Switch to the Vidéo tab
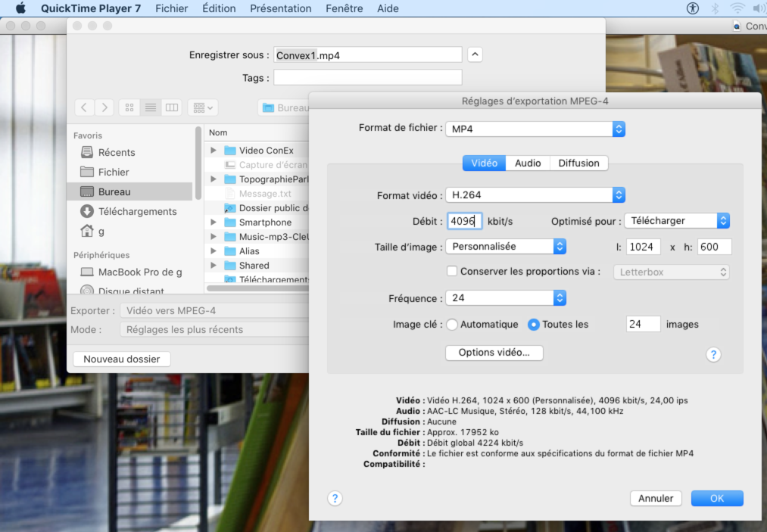This screenshot has width=767, height=532. (485, 163)
